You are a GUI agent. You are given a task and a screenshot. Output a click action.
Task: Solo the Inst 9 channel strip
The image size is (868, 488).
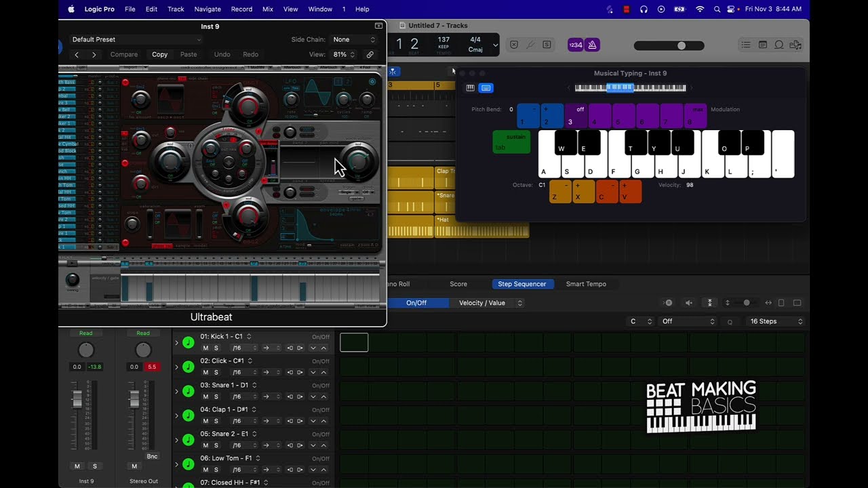[94, 466]
